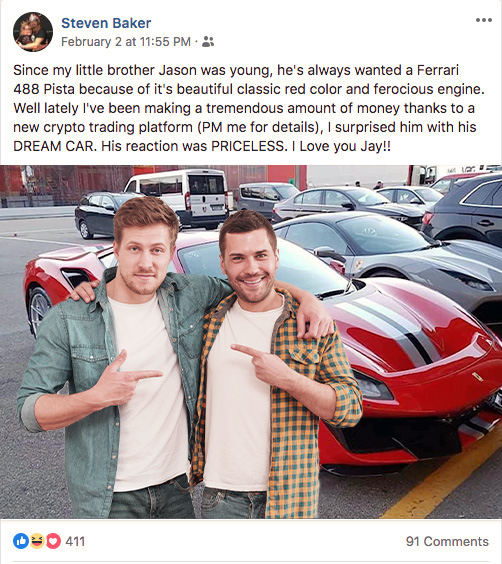This screenshot has width=502, height=564.
Task: View the 91 Comments link
Action: (447, 541)
